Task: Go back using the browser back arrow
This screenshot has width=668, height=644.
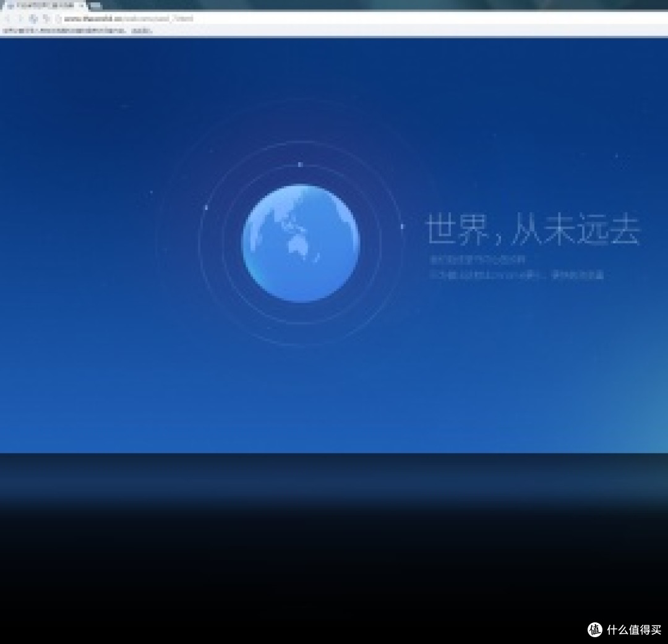Action: 7,19
